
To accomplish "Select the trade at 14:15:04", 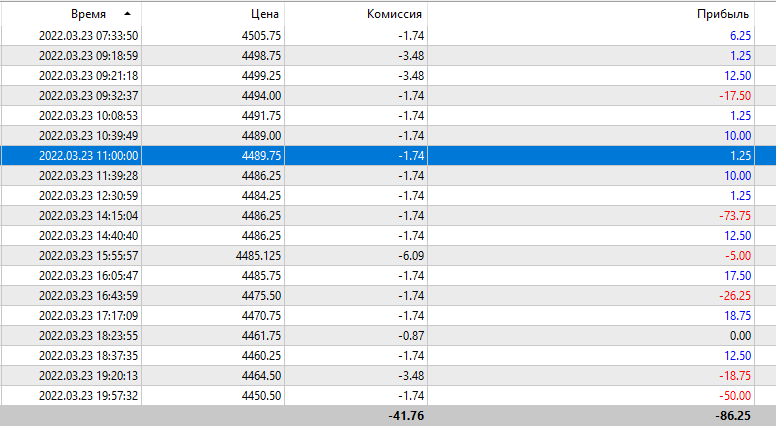I will [x=88, y=215].
